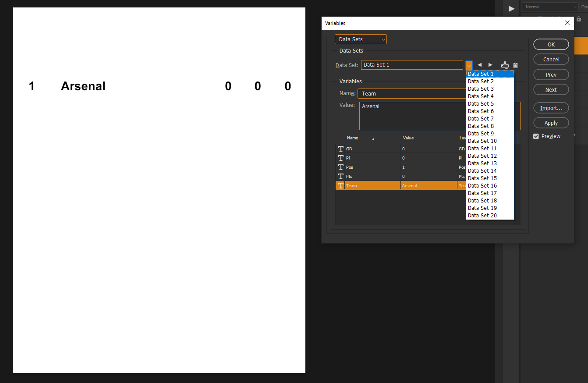Choose Data Set 9 in the dropdown list
The height and width of the screenshot is (383, 588).
[x=490, y=134]
